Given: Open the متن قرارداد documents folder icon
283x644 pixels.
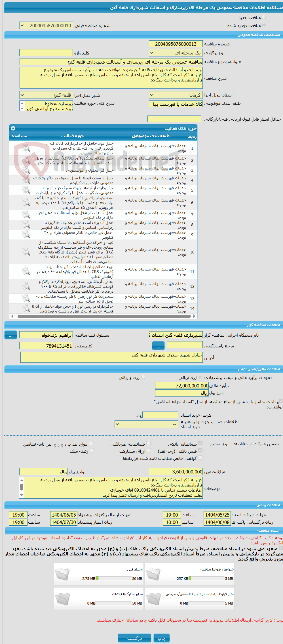Looking at the screenshot, I should point(153,599).
